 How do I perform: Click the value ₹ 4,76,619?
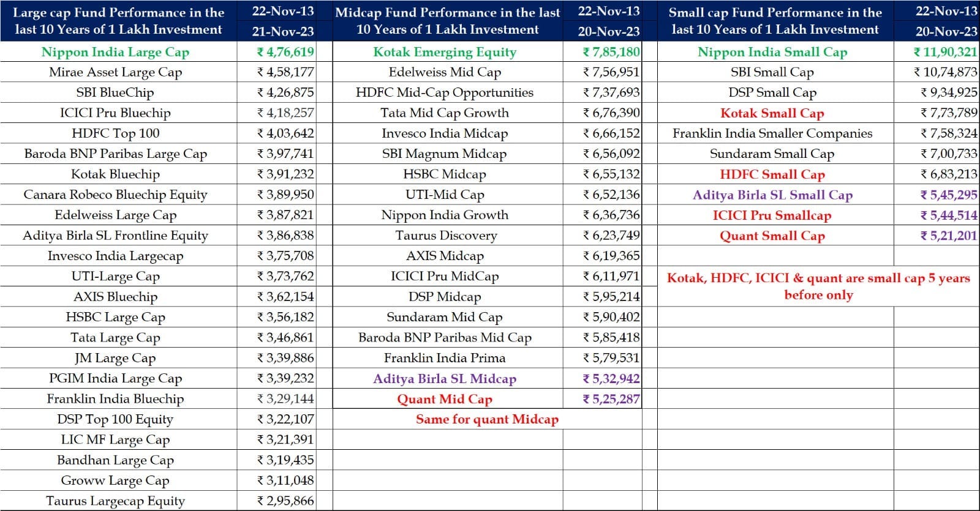click(285, 52)
